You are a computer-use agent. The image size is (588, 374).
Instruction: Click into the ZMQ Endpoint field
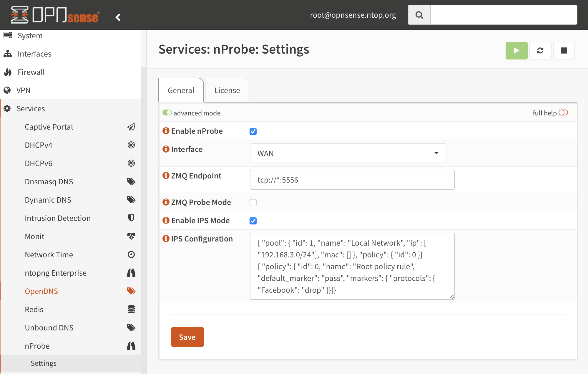coord(352,180)
